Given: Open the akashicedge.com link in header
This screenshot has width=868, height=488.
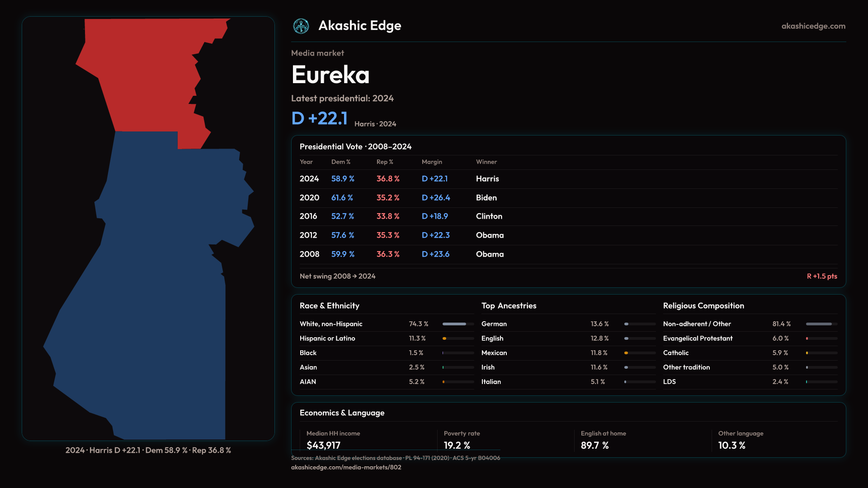Looking at the screenshot, I should tap(813, 26).
